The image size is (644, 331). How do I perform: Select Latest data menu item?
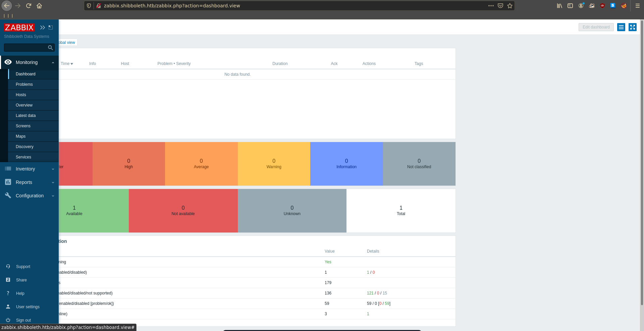coord(25,116)
